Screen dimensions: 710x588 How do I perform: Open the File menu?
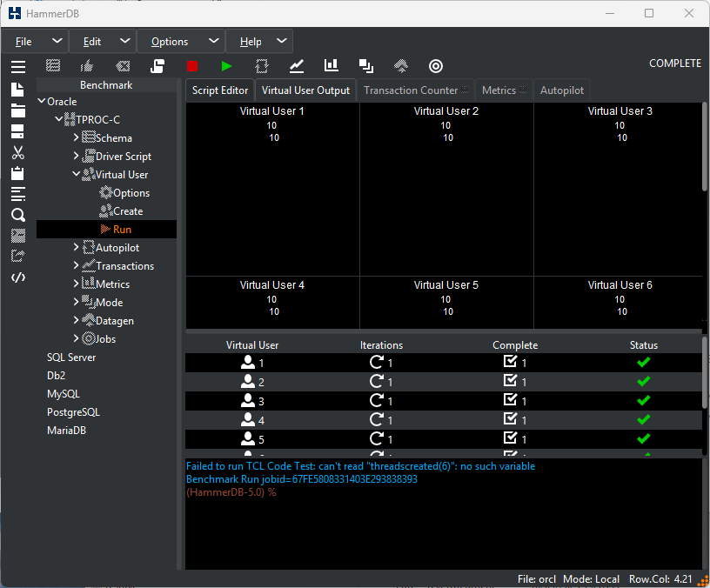[x=36, y=42]
